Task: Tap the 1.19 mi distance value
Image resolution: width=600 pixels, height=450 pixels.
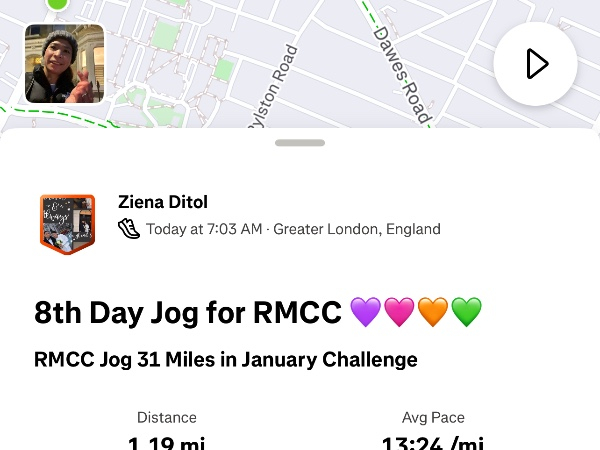Action: pyautogui.click(x=167, y=443)
